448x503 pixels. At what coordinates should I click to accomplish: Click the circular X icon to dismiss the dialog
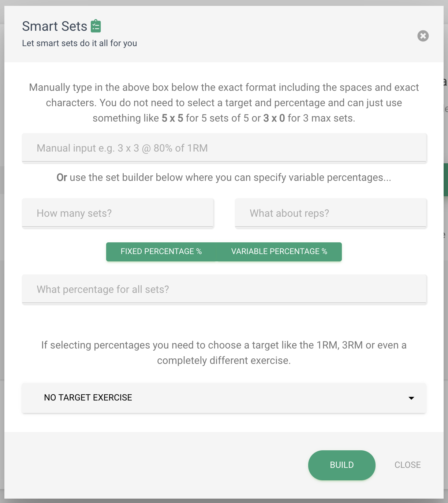click(x=423, y=36)
